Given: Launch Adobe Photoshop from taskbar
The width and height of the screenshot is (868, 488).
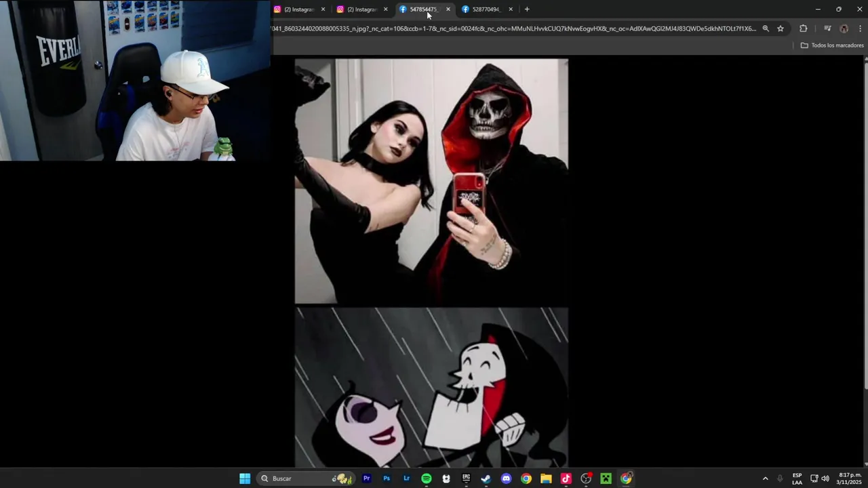Looking at the screenshot, I should [387, 479].
